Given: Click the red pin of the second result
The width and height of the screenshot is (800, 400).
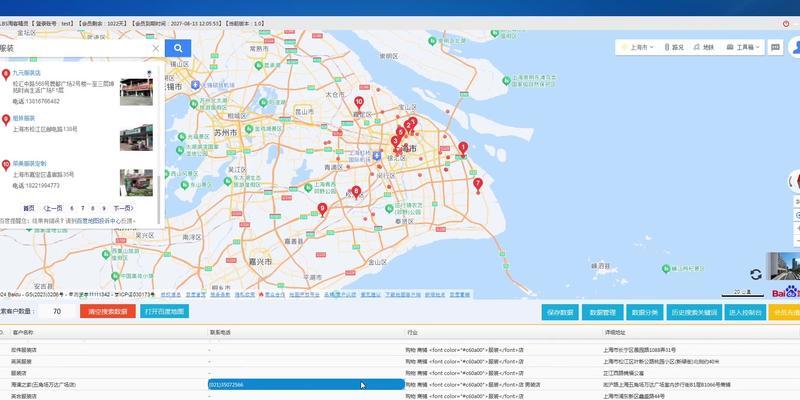Looking at the screenshot, I should [x=6, y=120].
